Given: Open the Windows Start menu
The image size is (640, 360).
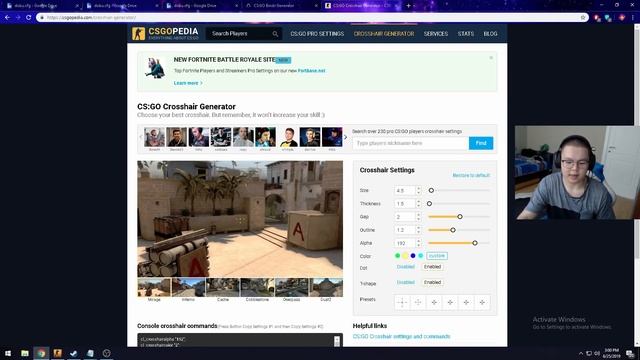Looking at the screenshot, I should (8, 353).
